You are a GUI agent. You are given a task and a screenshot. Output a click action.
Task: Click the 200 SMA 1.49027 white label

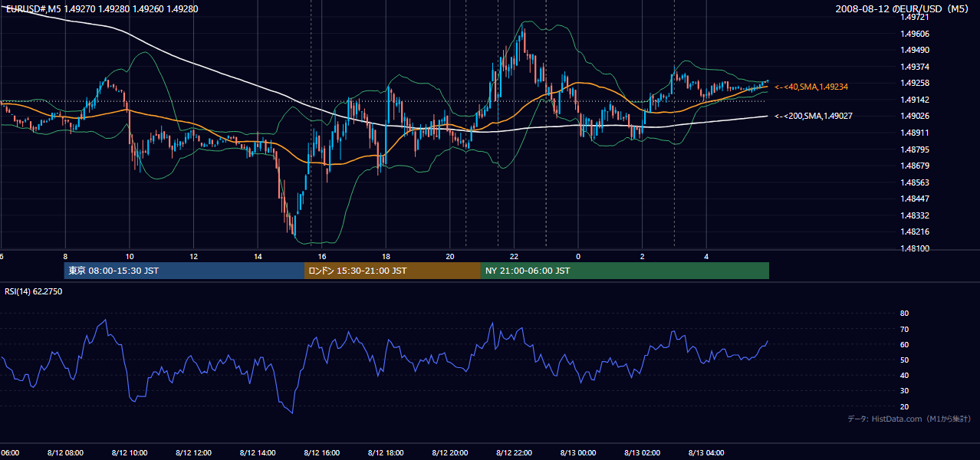click(x=814, y=116)
